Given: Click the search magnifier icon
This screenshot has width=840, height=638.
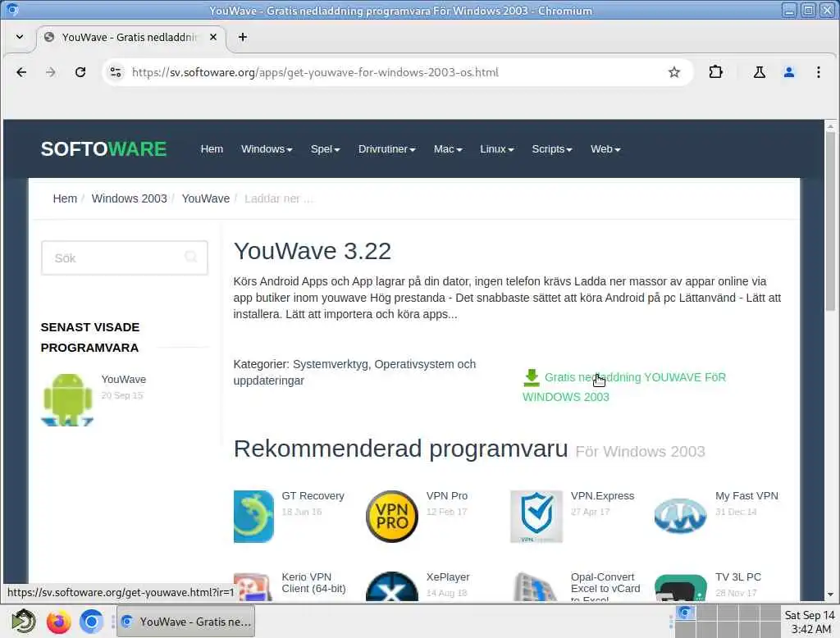Looking at the screenshot, I should click(x=190, y=257).
